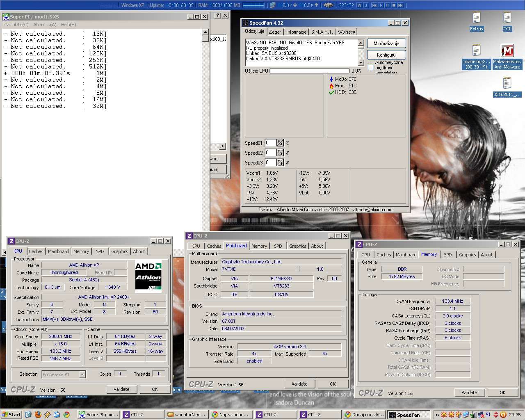
Task: Click Super PI scroll up arrow
Action: (205, 32)
